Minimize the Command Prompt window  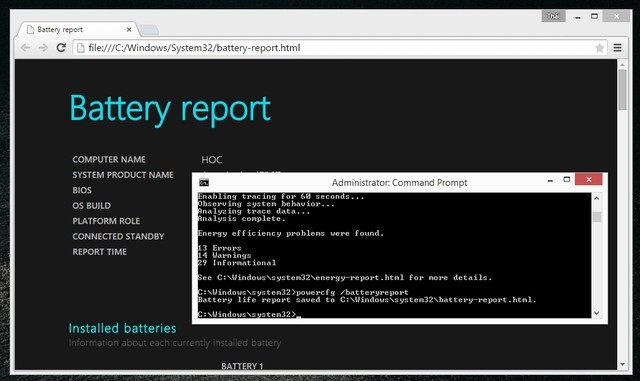tap(550, 180)
